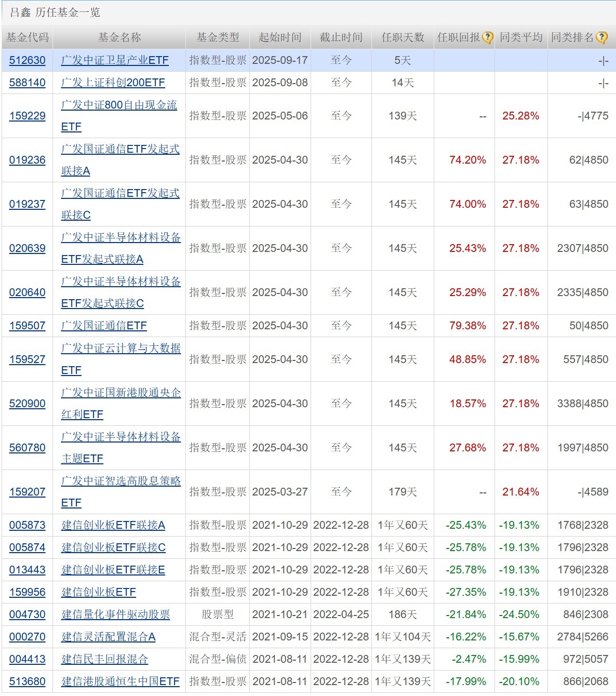Open the 建信民丰回报混合 fund link

click(105, 659)
